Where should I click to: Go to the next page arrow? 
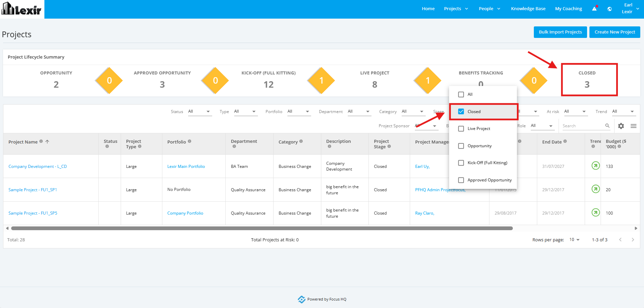[x=633, y=240]
